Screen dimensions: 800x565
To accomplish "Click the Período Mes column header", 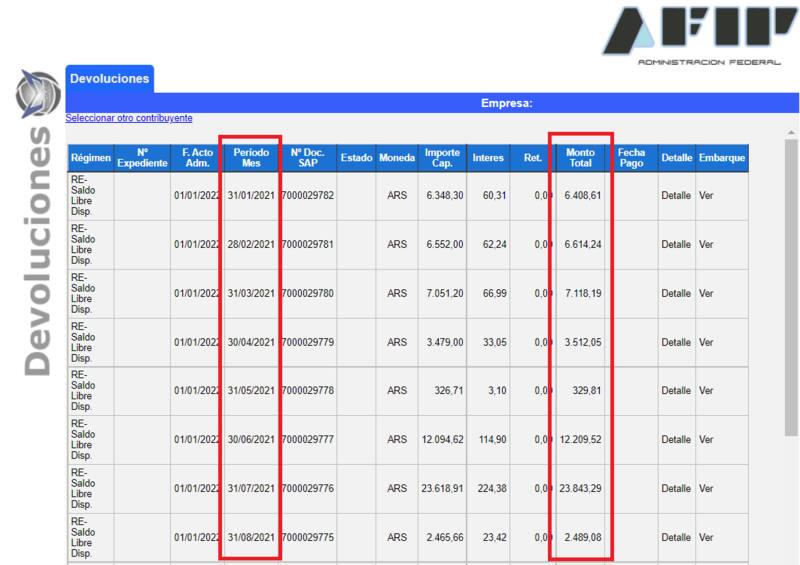I will (x=251, y=158).
